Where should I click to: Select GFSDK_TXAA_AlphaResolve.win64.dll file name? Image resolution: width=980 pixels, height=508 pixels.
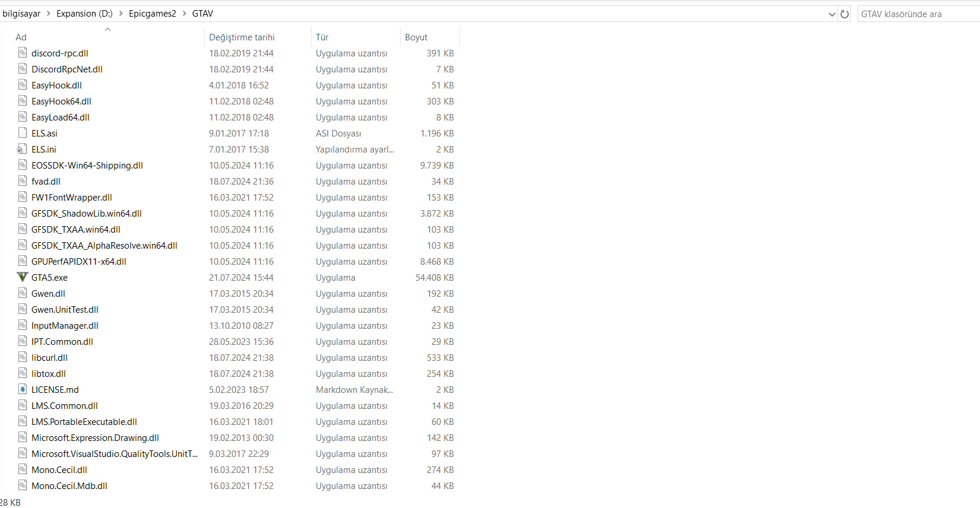coord(104,245)
